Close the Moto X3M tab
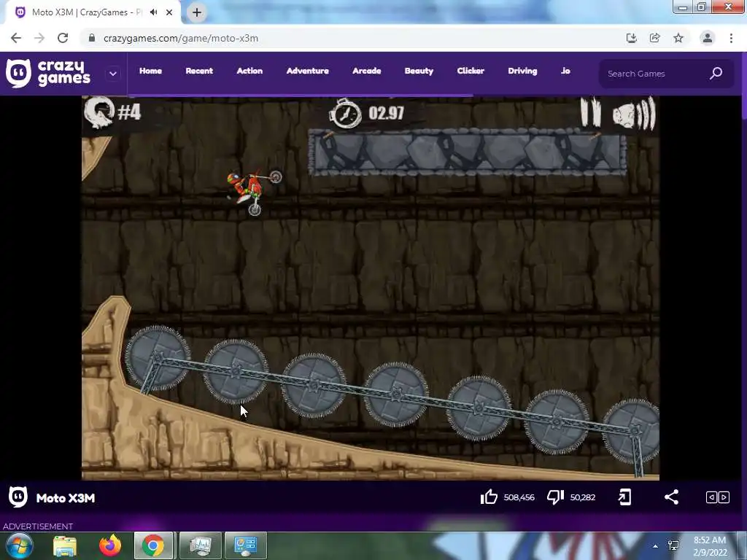The image size is (747, 560). [x=169, y=12]
